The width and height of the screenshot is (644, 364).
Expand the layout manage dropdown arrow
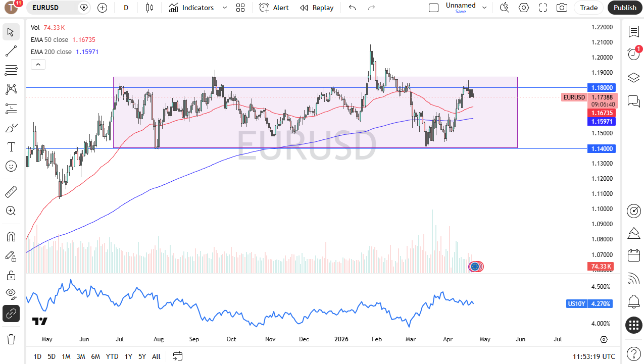click(484, 8)
